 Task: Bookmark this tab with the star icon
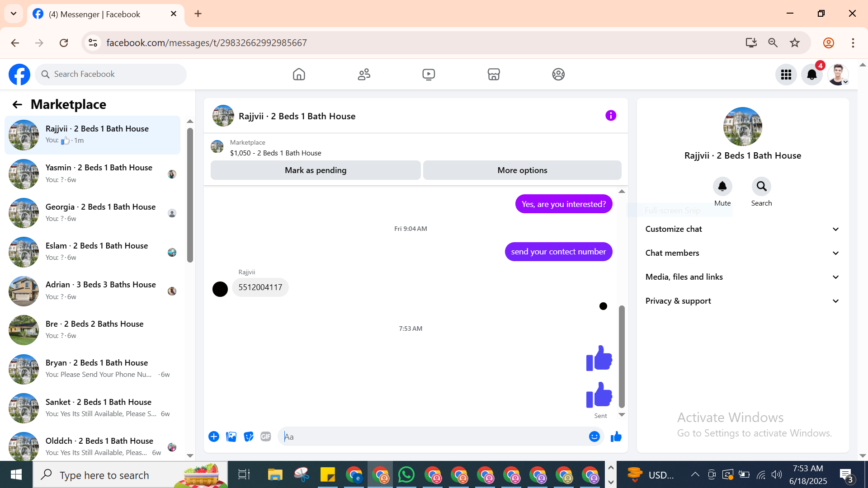795,43
